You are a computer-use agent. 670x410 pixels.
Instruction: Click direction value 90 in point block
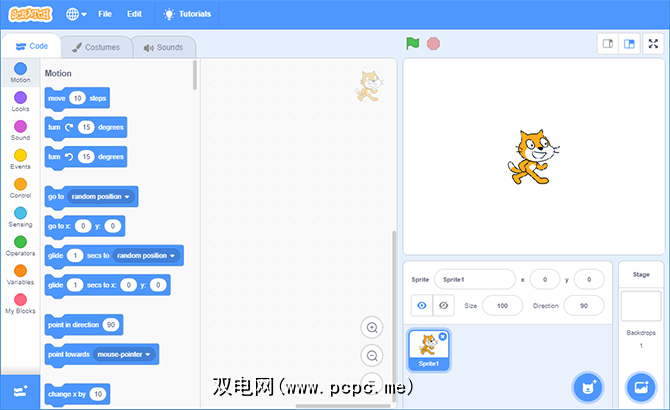tap(111, 325)
